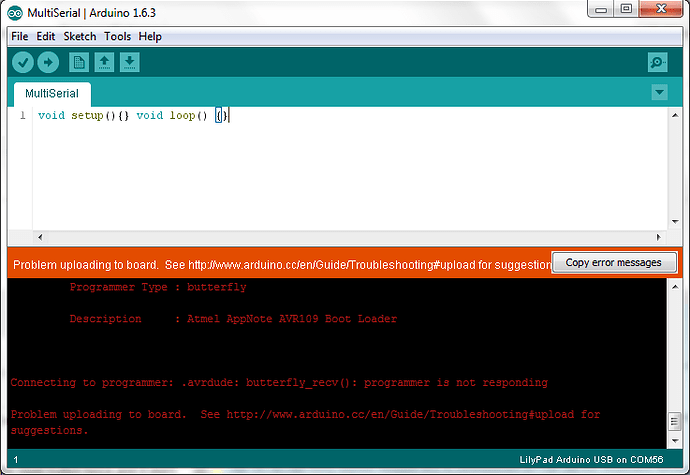Image resolution: width=690 pixels, height=475 pixels.
Task: Click the cursor line number in the status bar
Action: (x=16, y=460)
